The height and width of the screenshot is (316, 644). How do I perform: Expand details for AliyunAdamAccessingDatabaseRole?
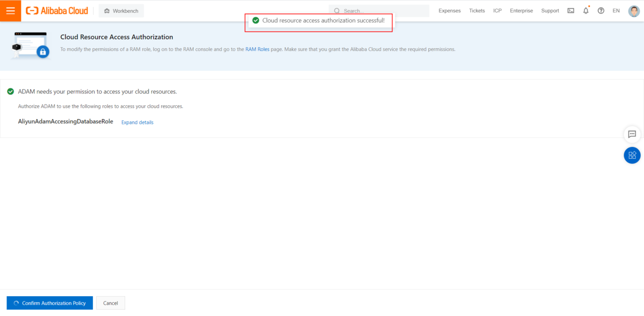pyautogui.click(x=137, y=122)
